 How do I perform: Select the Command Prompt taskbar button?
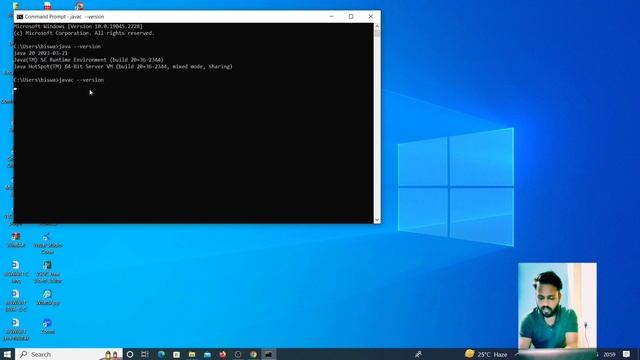(269, 354)
